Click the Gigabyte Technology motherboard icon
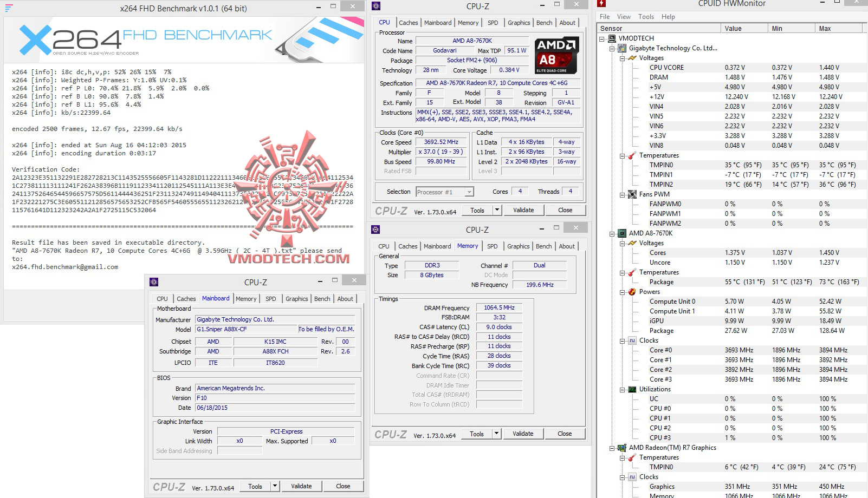Screen dimensions: 868x498 [x=622, y=48]
